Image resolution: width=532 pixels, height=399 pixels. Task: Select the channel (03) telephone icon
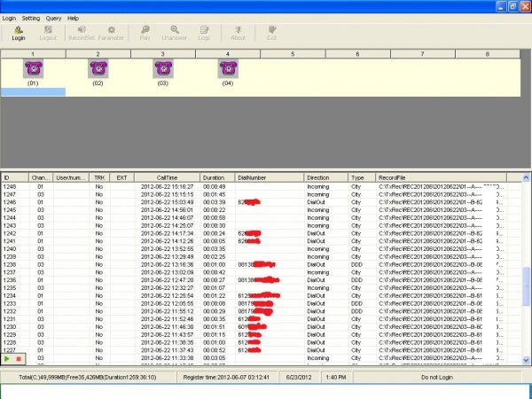[163, 69]
